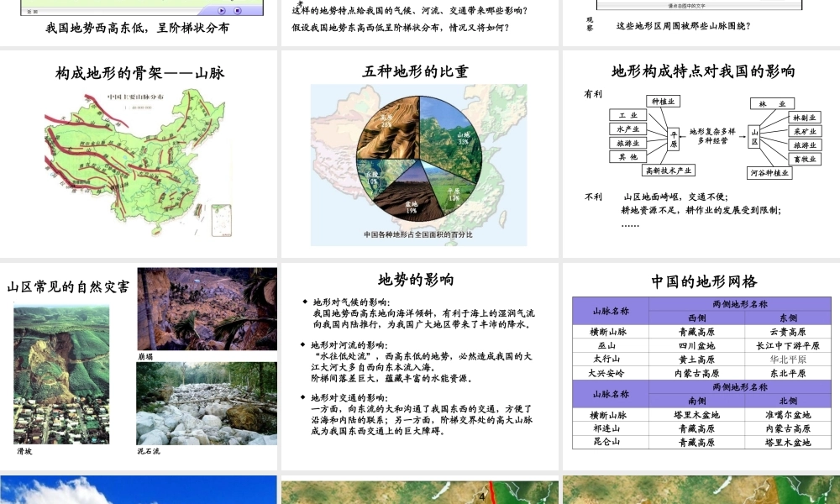The height and width of the screenshot is (504, 840).
Task: Click the title 构成地形的骨架——山脉
Action: tap(139, 73)
